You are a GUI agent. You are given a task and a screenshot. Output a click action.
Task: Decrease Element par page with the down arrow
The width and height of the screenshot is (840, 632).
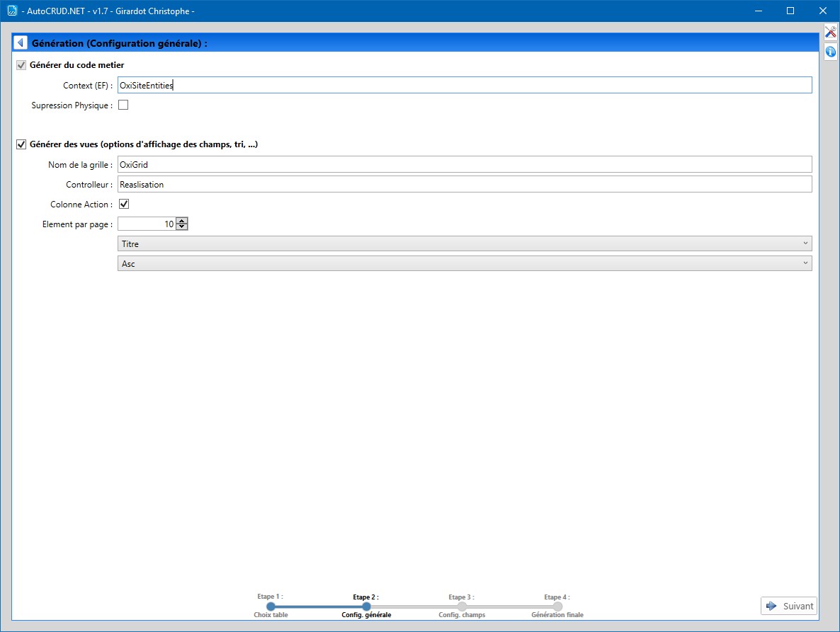(182, 227)
